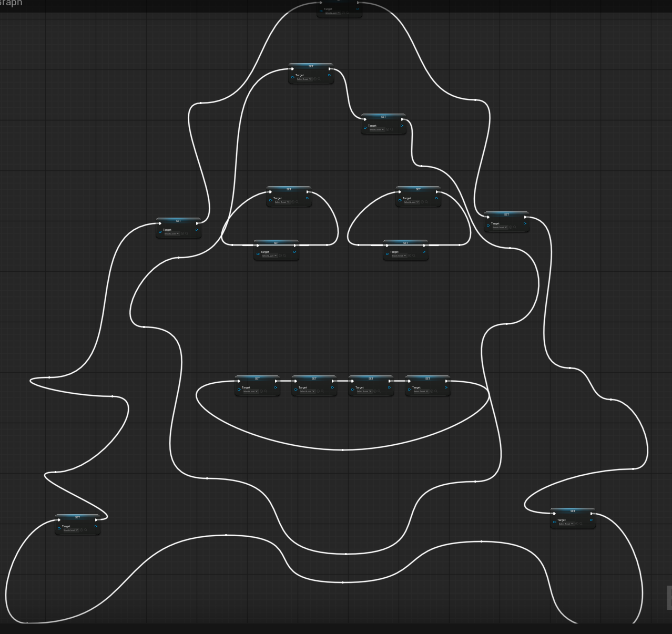Select bottom-right SET node by its title bar
The width and height of the screenshot is (672, 634).
tap(573, 511)
